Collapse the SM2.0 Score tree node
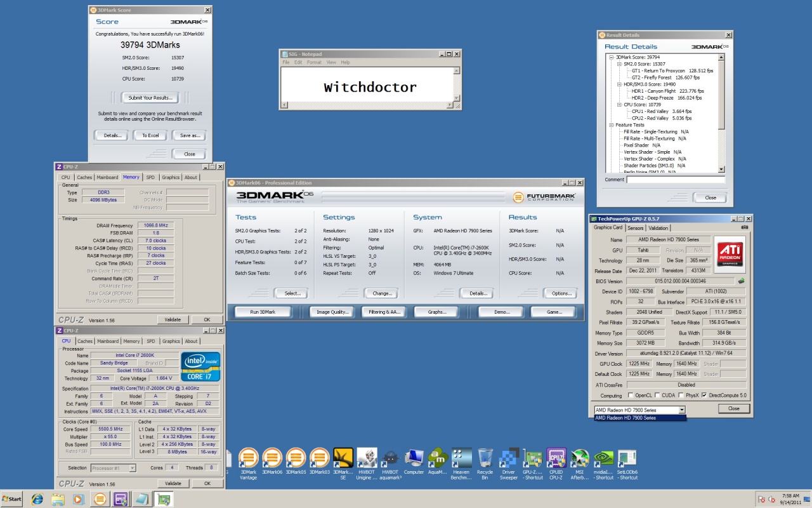The width and height of the screenshot is (812, 508). point(619,64)
